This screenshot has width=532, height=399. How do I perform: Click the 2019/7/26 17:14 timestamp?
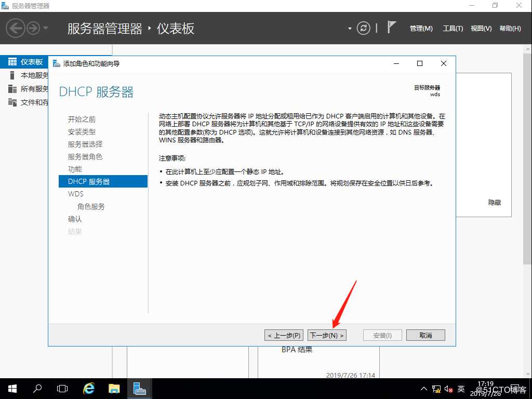pos(351,375)
